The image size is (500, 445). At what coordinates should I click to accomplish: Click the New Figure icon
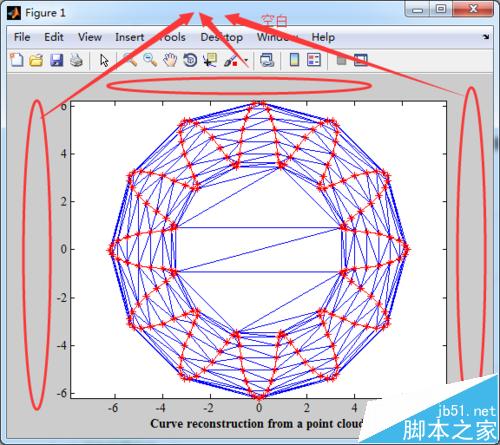pyautogui.click(x=16, y=60)
